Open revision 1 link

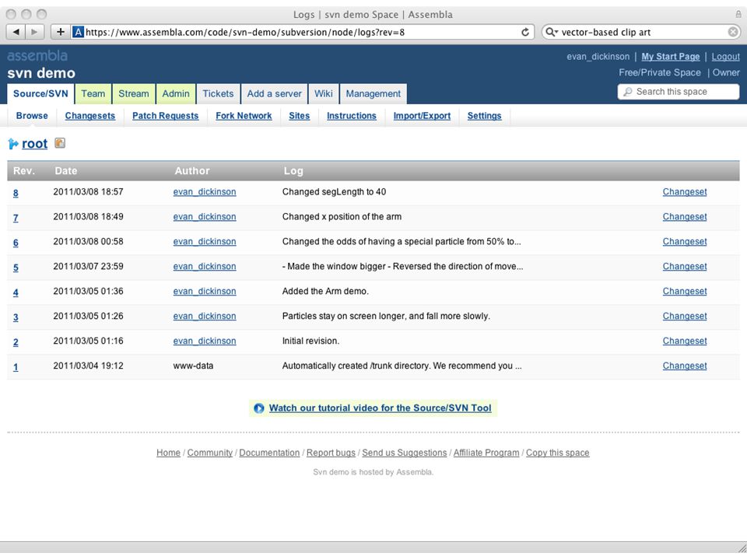pyautogui.click(x=16, y=366)
